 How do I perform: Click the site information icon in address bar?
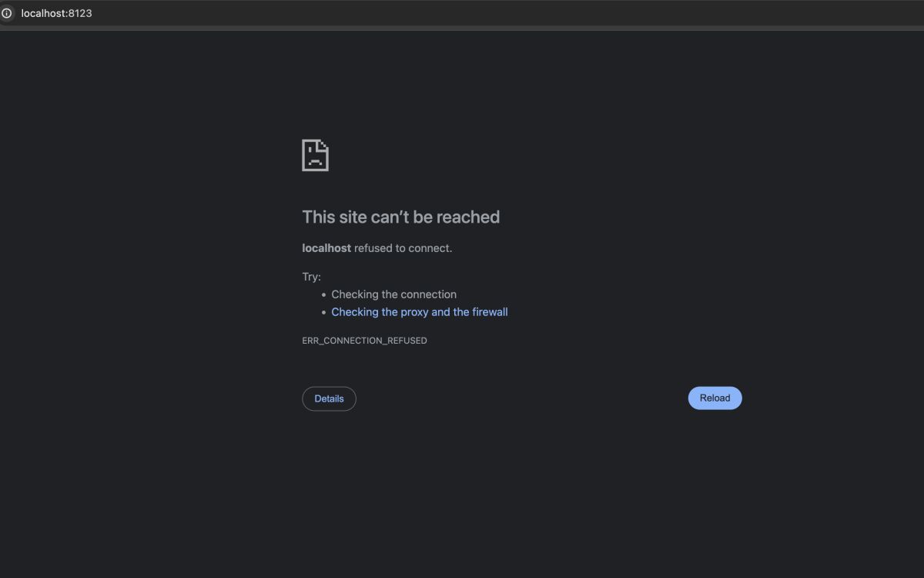click(7, 13)
